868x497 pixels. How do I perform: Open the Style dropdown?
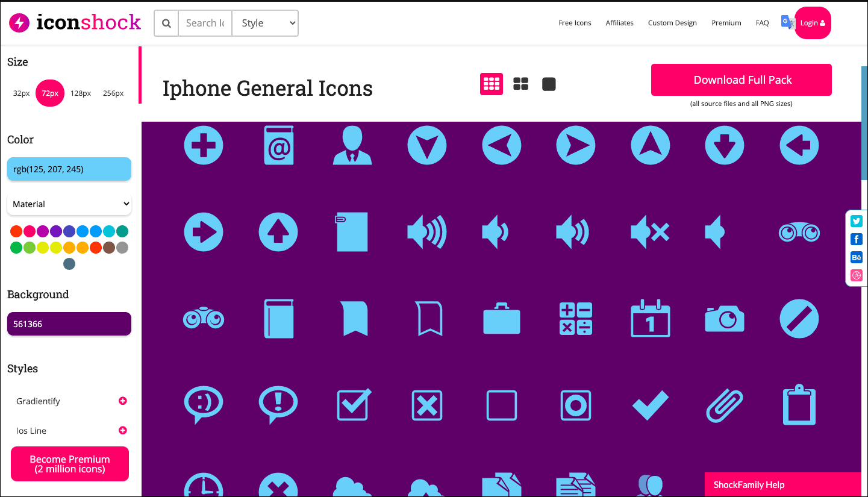[x=264, y=23]
